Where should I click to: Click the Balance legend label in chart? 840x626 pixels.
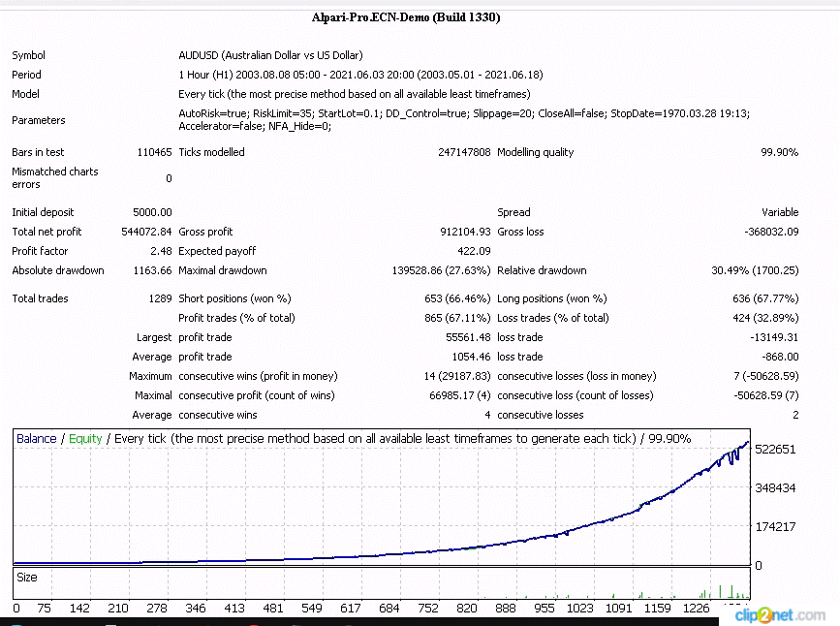(x=37, y=438)
